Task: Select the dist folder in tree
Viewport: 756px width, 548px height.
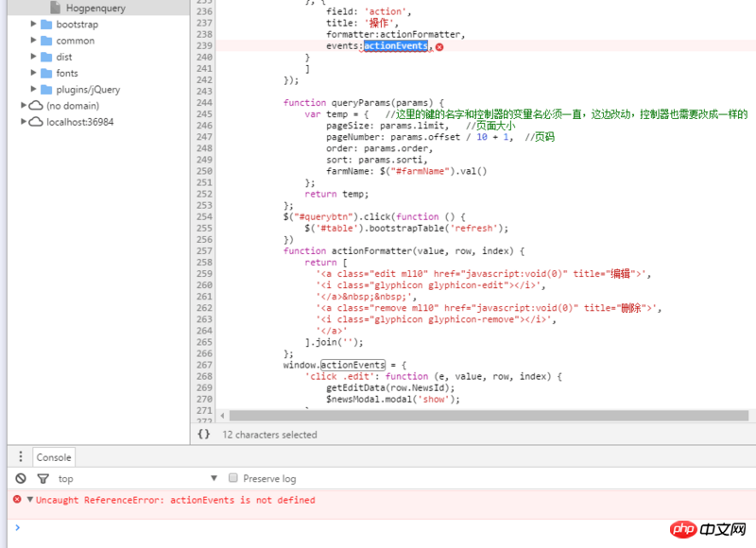Action: pos(63,57)
